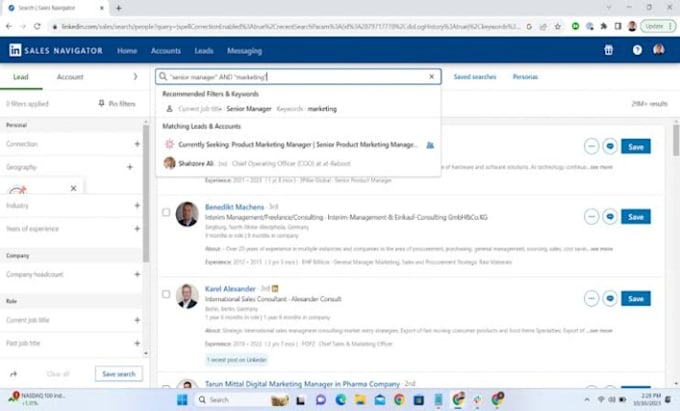680x411 pixels.
Task: Open the Messaging menu item
Action: coord(244,51)
